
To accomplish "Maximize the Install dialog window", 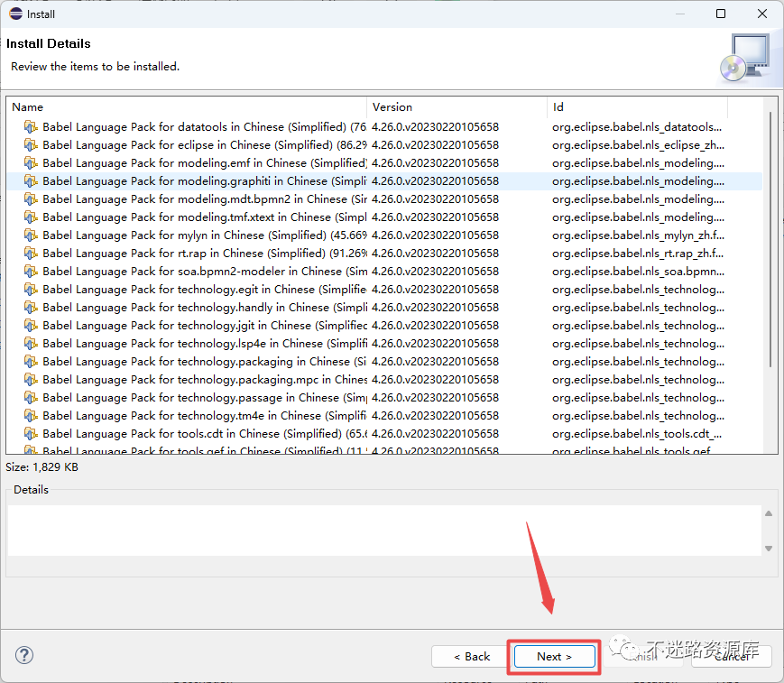I will (x=721, y=14).
